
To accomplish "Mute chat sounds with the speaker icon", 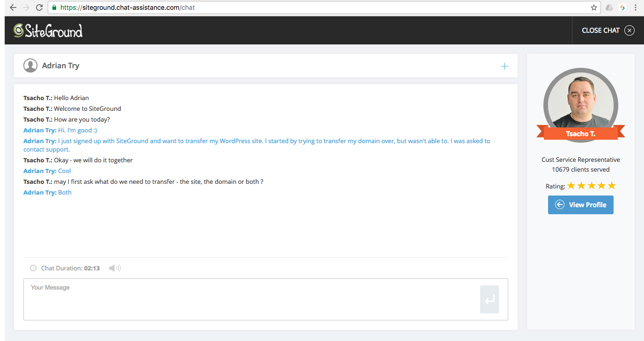I will (x=114, y=268).
